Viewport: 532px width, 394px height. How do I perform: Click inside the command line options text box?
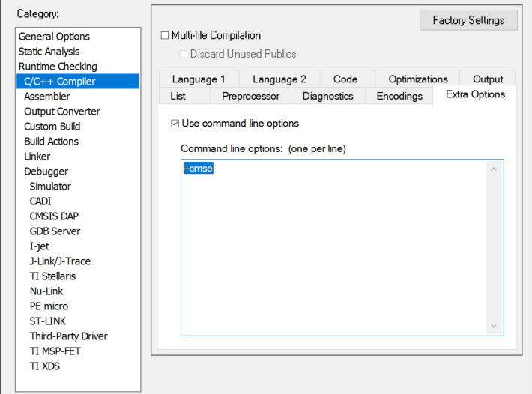pos(333,247)
